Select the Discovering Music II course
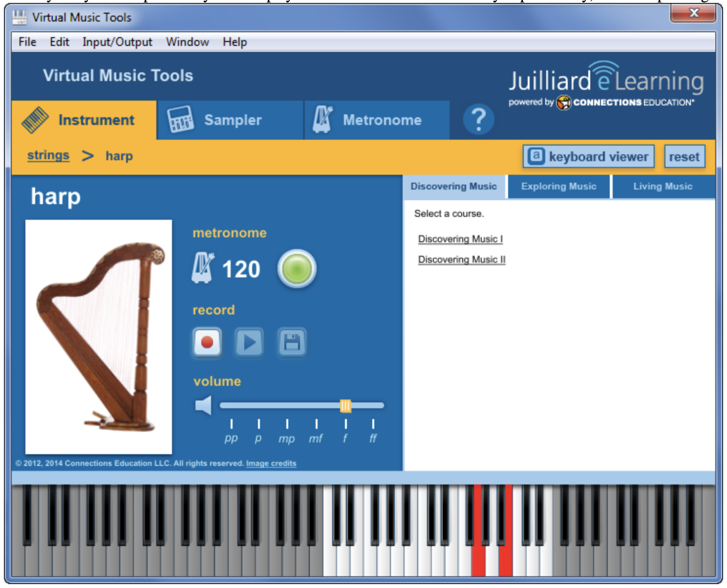 pyautogui.click(x=462, y=259)
